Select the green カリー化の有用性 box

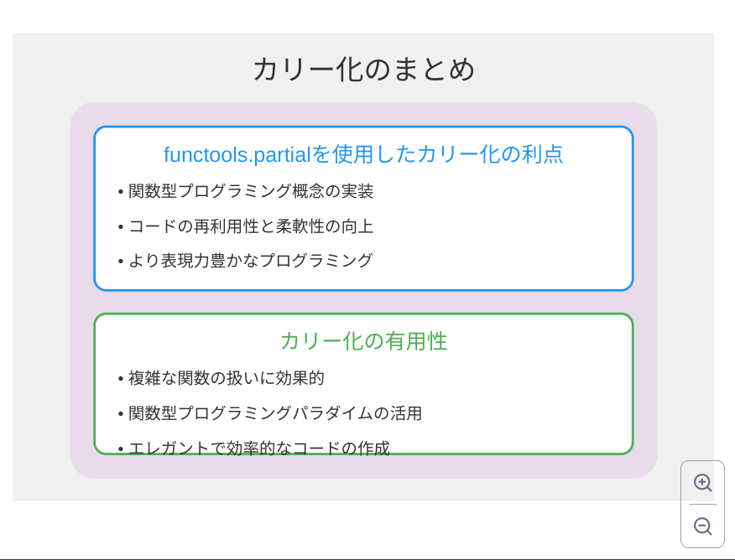coord(362,381)
